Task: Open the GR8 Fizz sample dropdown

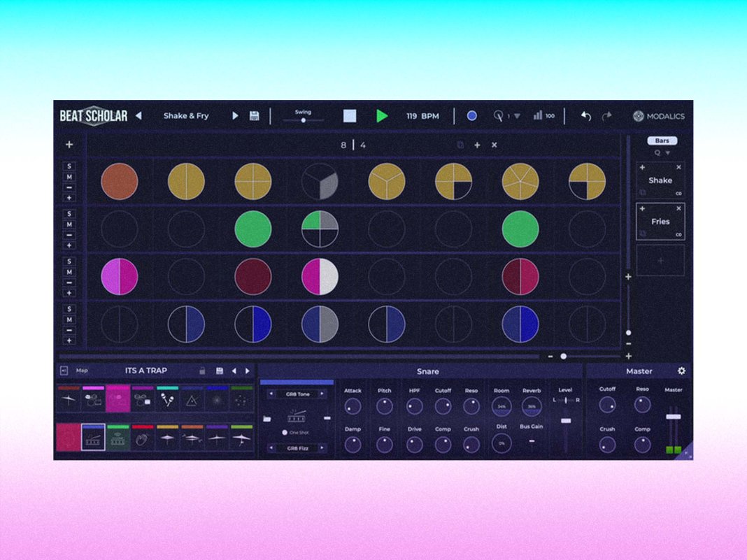Action: [295, 447]
